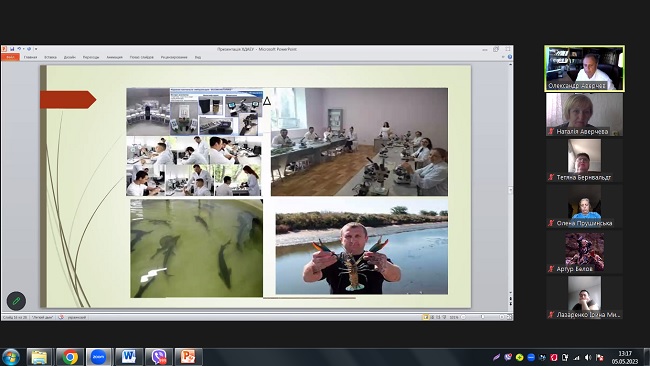Open the Вставка ribbon tab
Screen dimensions: 650x366
tap(50, 57)
